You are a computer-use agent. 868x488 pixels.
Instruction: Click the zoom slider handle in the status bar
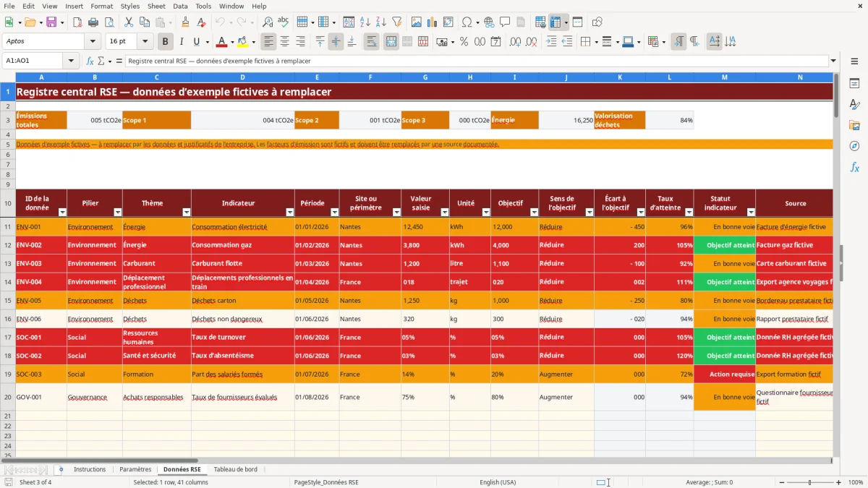(810, 482)
